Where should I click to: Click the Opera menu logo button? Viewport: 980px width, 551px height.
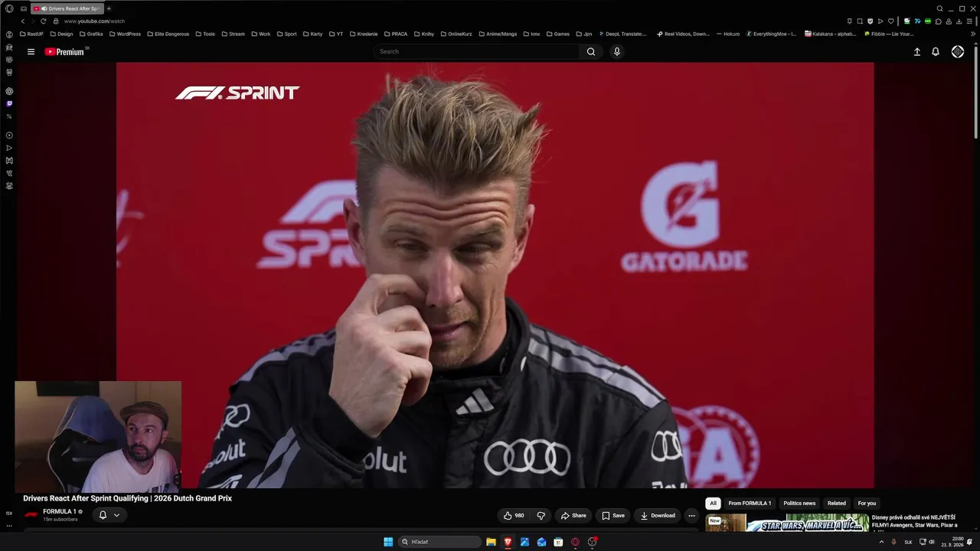9,8
